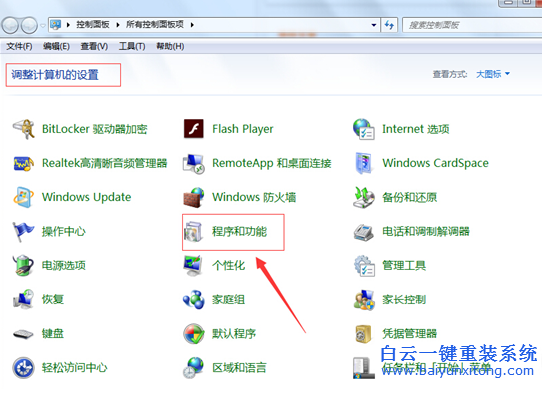
Task: Open the 家长控制 icon
Action: tap(364, 300)
